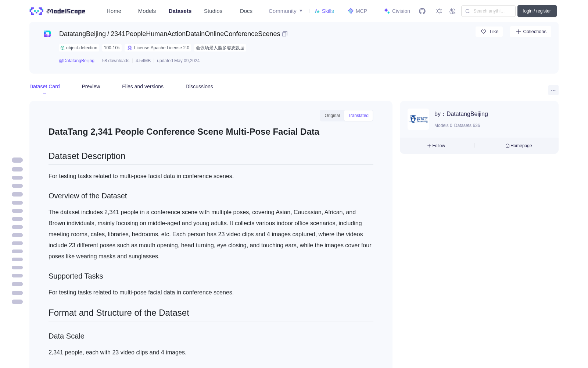Open the three-dots more options button

pos(553,90)
